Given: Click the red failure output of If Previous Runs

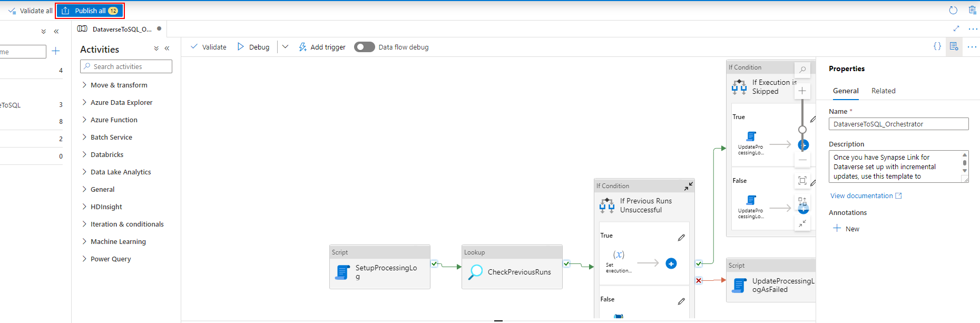Looking at the screenshot, I should pyautogui.click(x=699, y=280).
